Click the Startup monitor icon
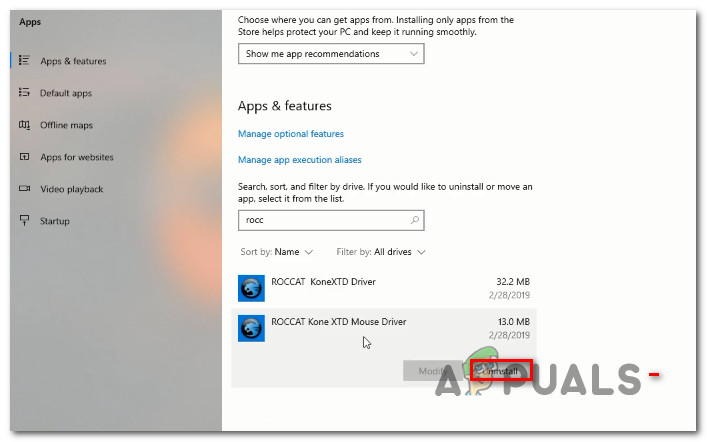The width and height of the screenshot is (707, 442). (24, 220)
